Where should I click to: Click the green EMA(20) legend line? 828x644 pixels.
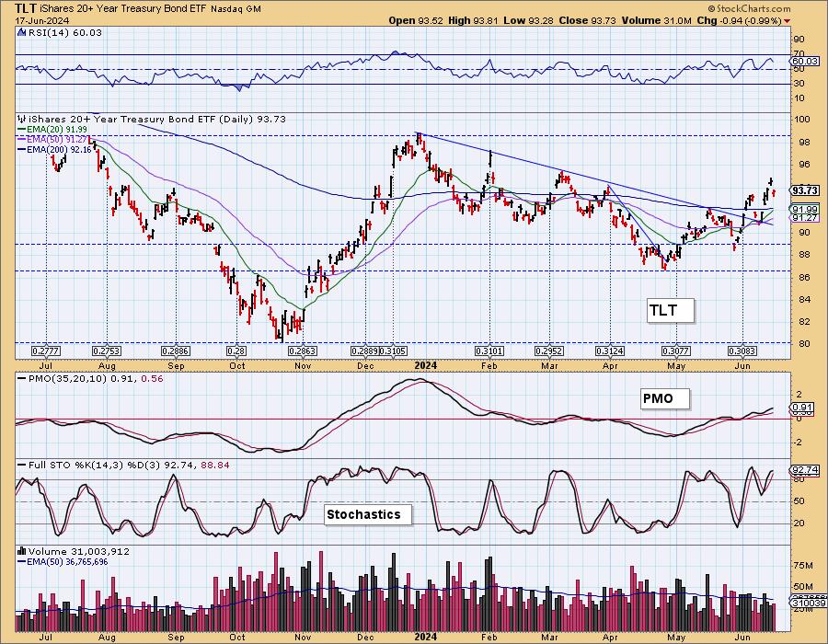pyautogui.click(x=22, y=130)
